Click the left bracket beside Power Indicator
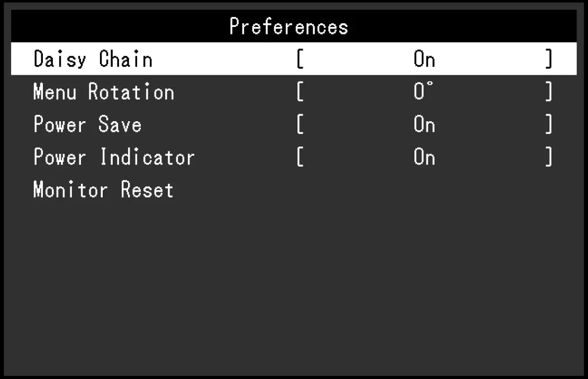This screenshot has height=379, width=588. (300, 157)
